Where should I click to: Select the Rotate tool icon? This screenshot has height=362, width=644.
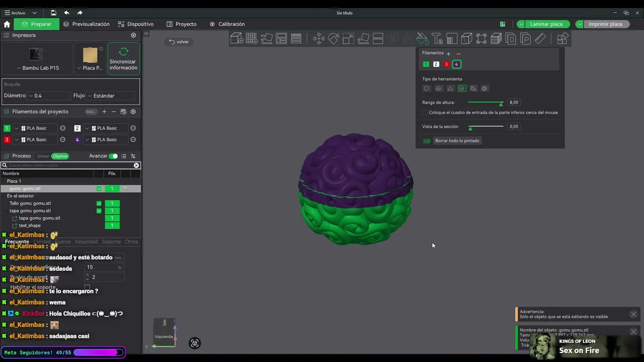pos(334,39)
